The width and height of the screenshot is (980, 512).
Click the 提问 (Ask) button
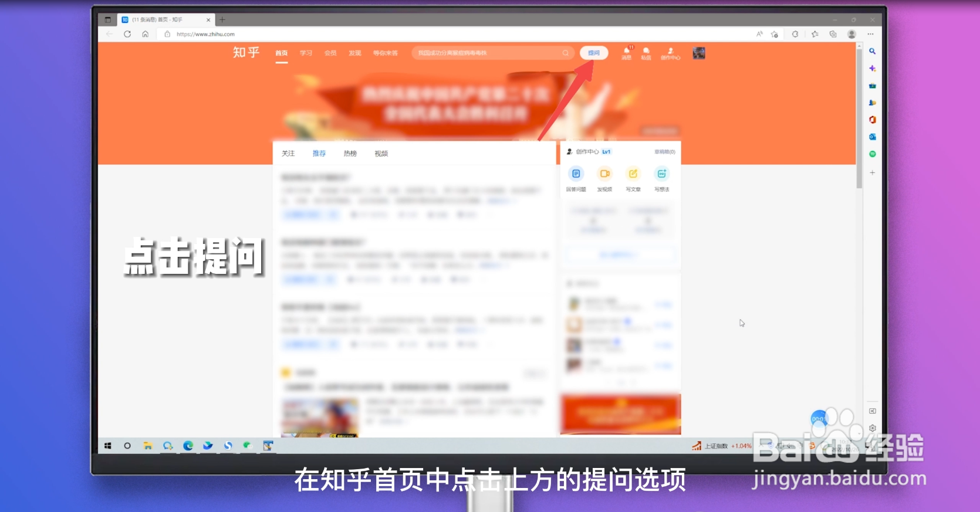coord(594,53)
